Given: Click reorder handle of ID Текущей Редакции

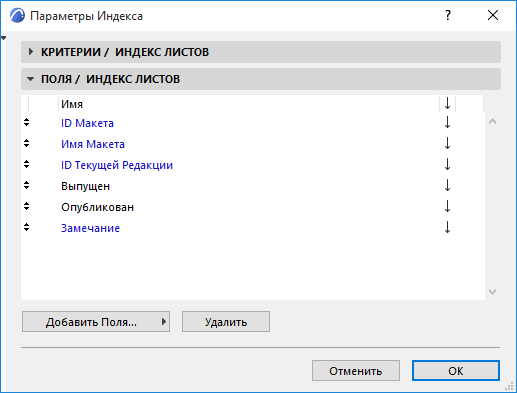Looking at the screenshot, I should 27,164.
